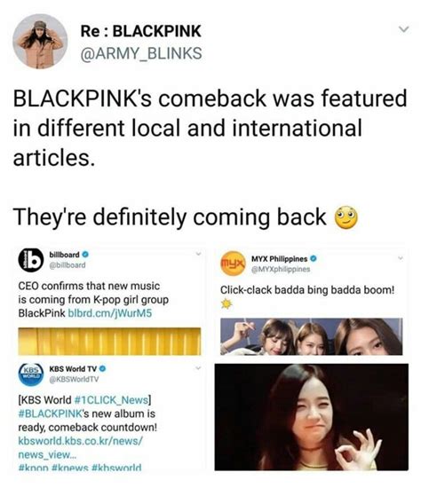Click MYX Philippines verified badge
421x504 pixels.
pos(314,258)
